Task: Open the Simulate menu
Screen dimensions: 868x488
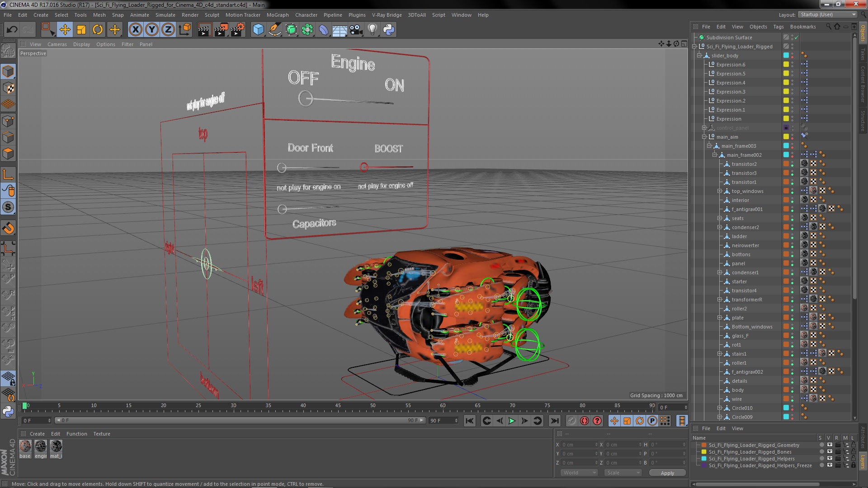Action: 165,15
